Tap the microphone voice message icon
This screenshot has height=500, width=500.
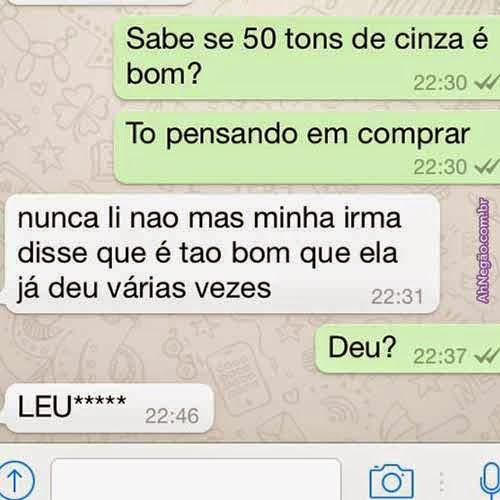coord(490,482)
